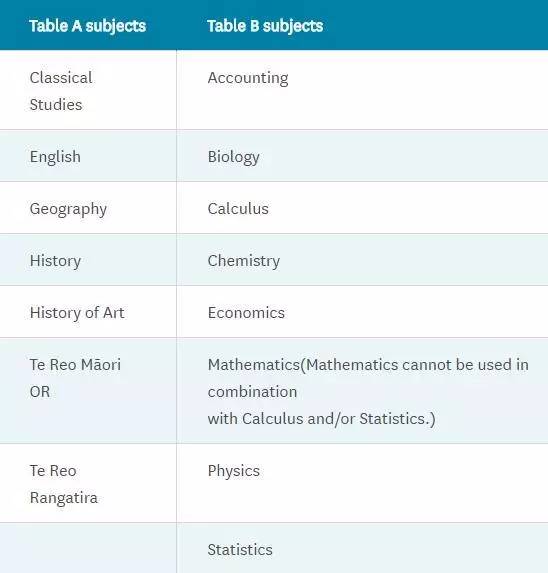Select the History of Art cell
The width and height of the screenshot is (548, 573).
click(88, 312)
